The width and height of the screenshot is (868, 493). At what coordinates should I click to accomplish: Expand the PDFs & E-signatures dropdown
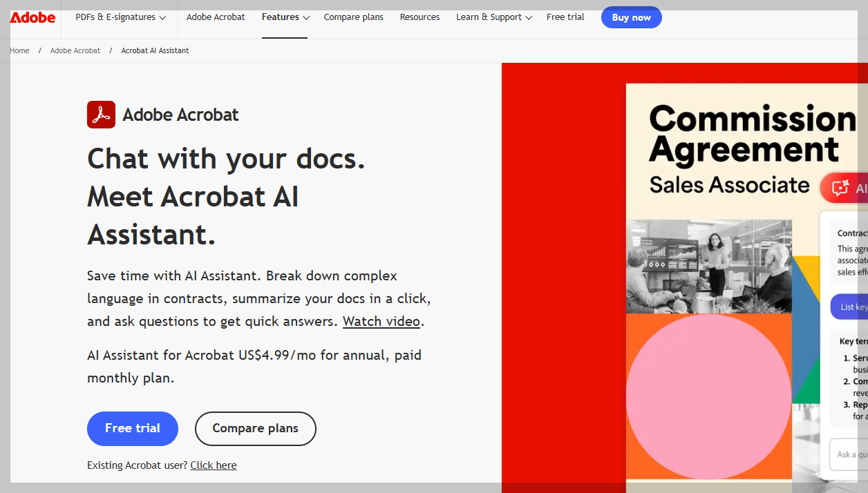click(x=121, y=17)
